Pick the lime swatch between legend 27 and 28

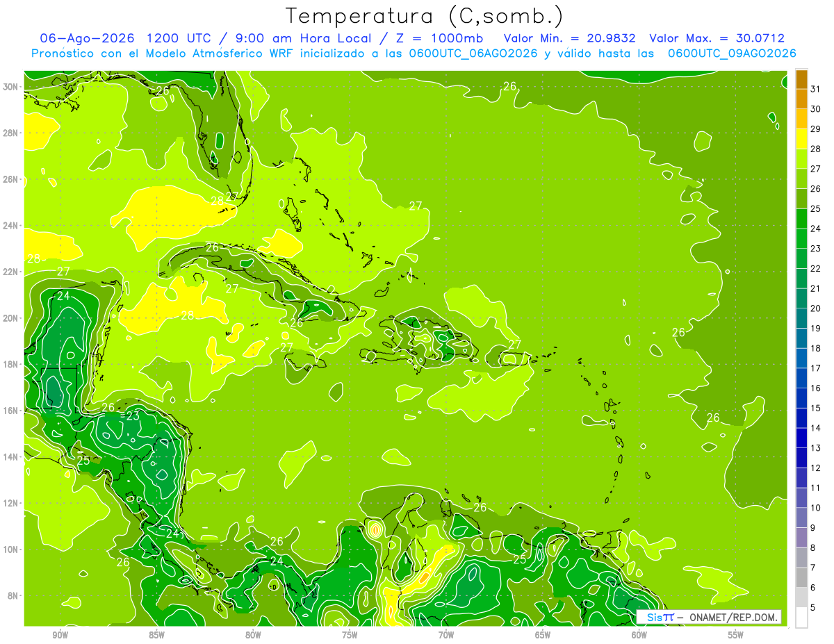[801, 158]
